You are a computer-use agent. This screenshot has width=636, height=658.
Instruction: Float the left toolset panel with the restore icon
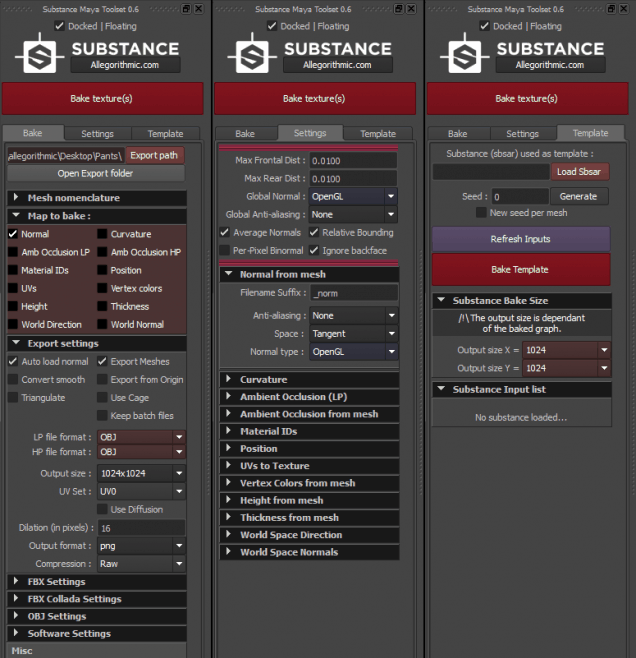coord(186,9)
